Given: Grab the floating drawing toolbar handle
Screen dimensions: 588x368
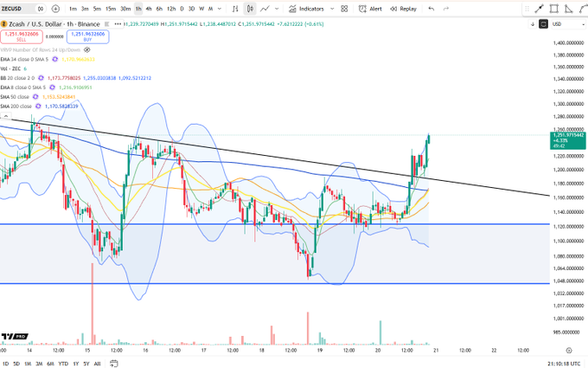Looking at the screenshot, I should 527,9.
